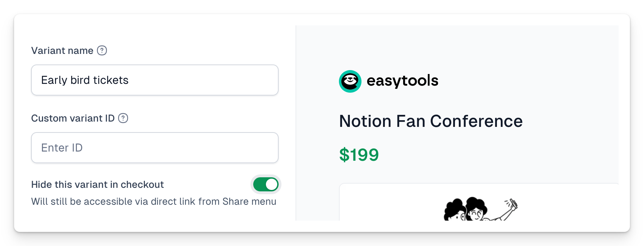Click the $199 price in the preview
644x246 pixels.
[x=359, y=155]
